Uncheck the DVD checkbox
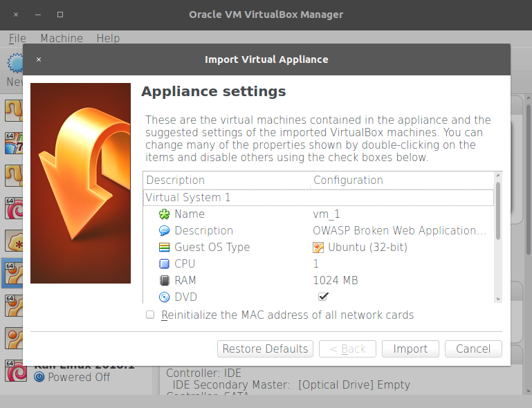532x408 pixels. (x=323, y=297)
